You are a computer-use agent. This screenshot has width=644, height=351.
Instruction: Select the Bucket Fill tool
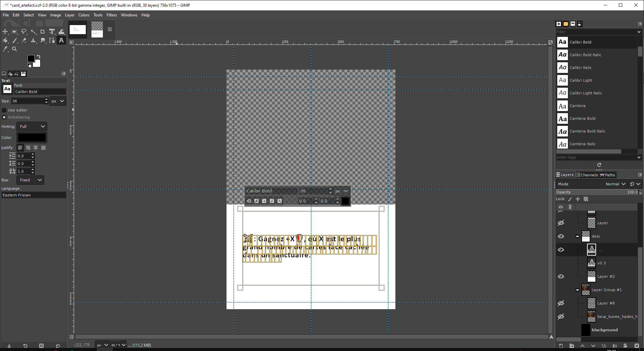point(5,40)
